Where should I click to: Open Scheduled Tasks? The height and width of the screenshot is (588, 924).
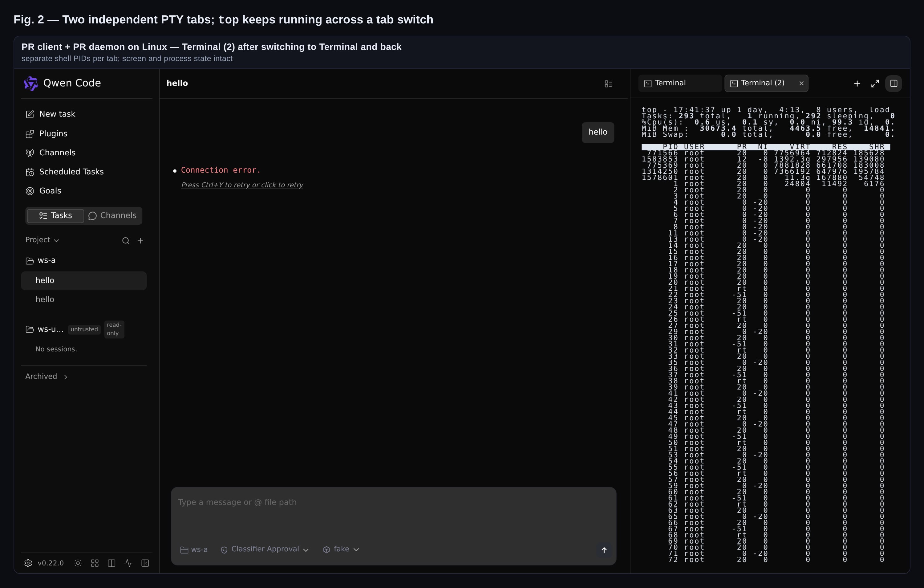[x=86, y=172]
